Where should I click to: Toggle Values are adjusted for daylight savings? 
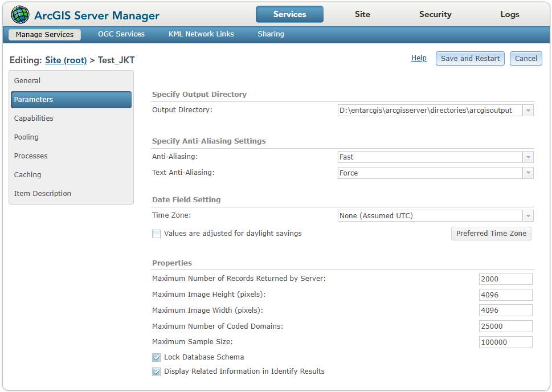tap(156, 234)
